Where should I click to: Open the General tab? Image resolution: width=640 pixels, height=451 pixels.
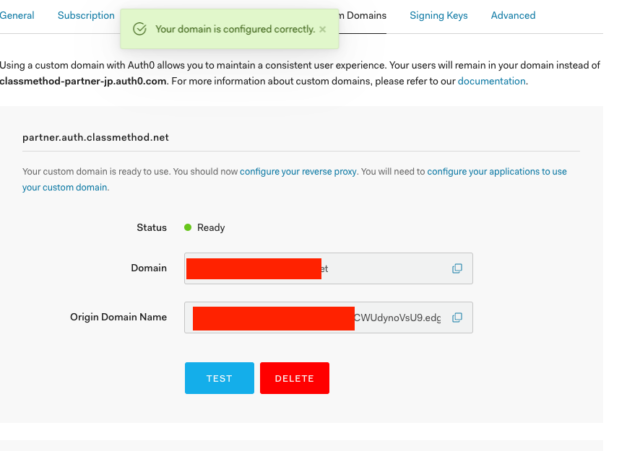pos(17,16)
